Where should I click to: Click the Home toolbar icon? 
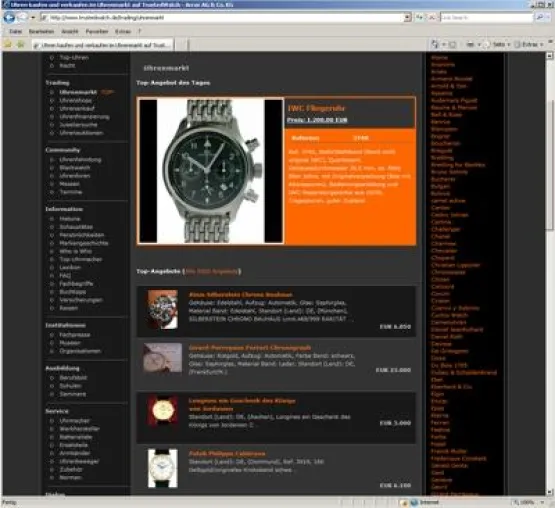(435, 44)
